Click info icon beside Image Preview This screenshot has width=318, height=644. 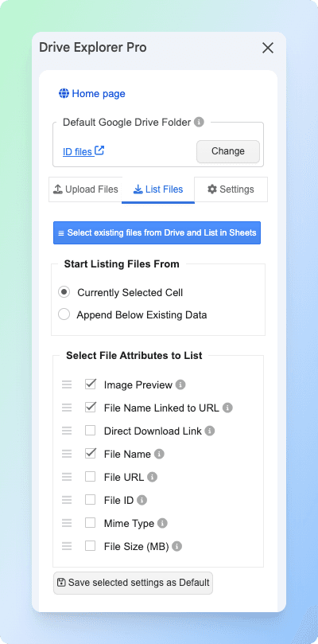pyautogui.click(x=180, y=384)
